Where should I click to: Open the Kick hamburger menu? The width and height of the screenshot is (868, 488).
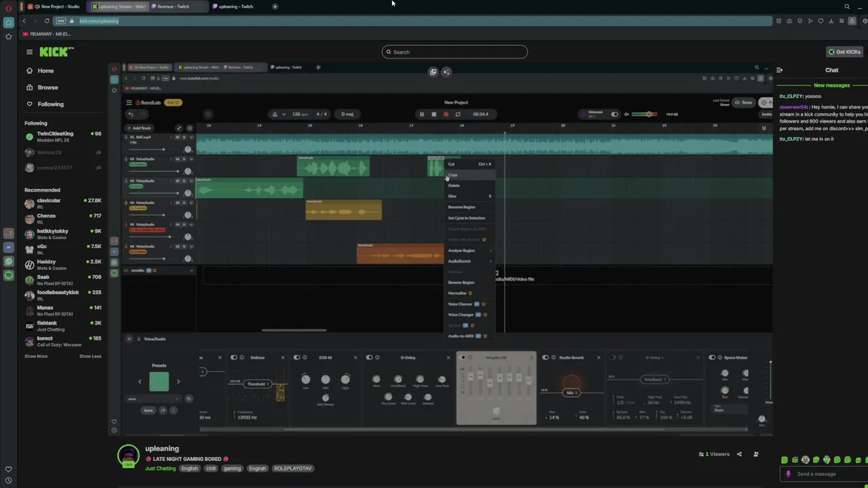click(29, 52)
